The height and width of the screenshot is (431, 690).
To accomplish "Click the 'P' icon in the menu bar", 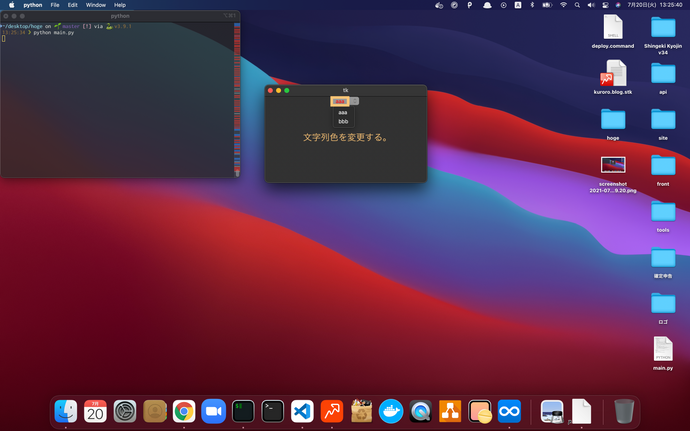I will [x=470, y=5].
